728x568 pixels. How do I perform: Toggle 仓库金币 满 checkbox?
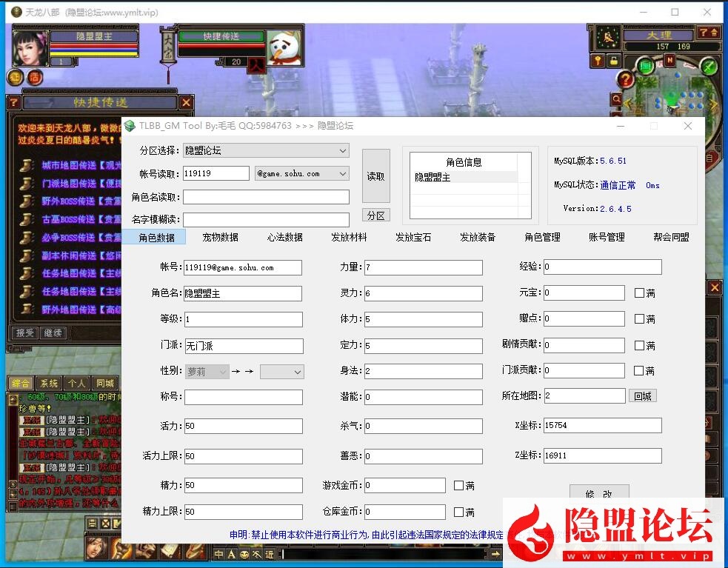458,512
